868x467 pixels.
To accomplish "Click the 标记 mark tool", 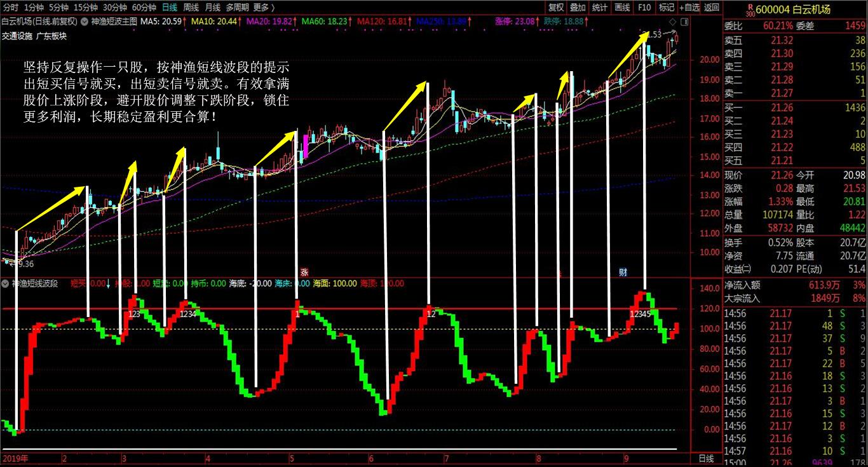I will pyautogui.click(x=667, y=7).
